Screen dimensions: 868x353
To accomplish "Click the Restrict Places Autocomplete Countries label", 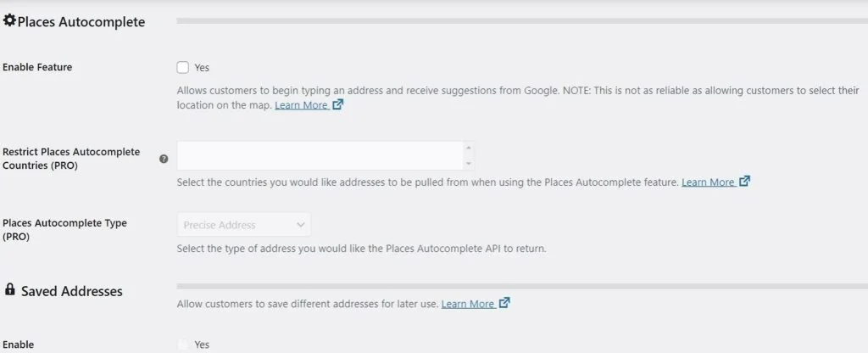I will [71, 159].
